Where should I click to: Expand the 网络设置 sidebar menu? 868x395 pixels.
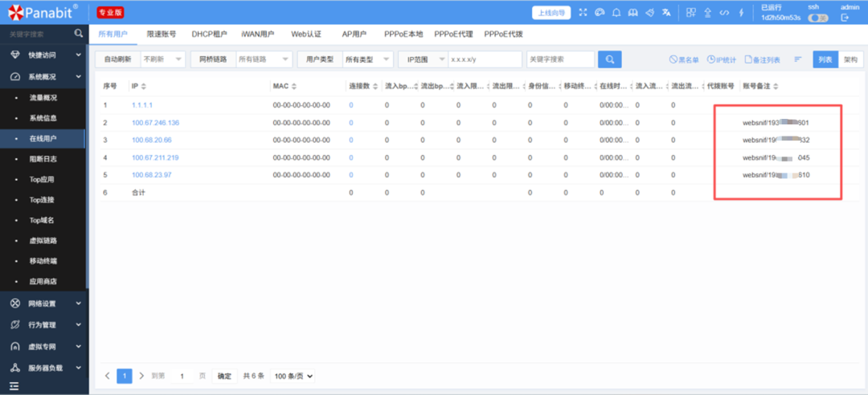[44, 303]
